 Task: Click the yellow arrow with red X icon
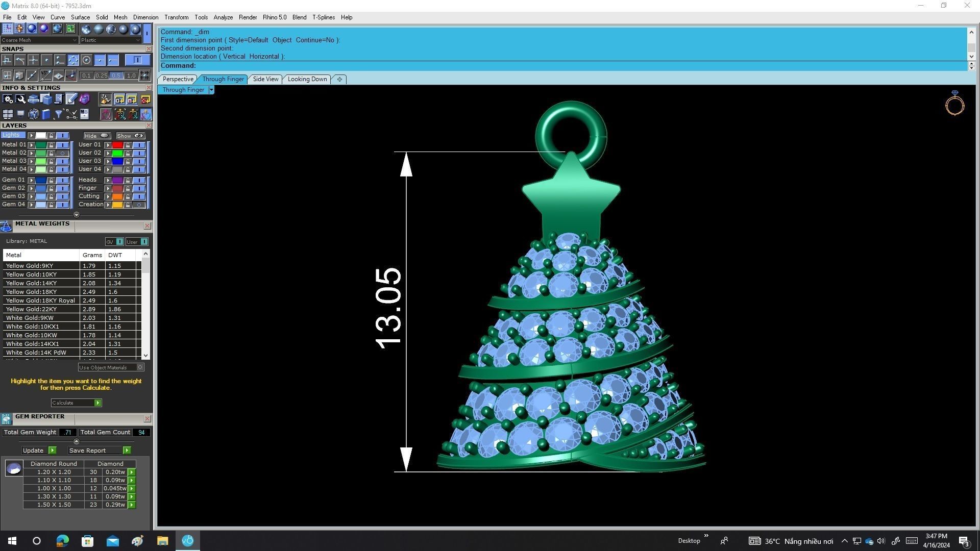pyautogui.click(x=145, y=99)
